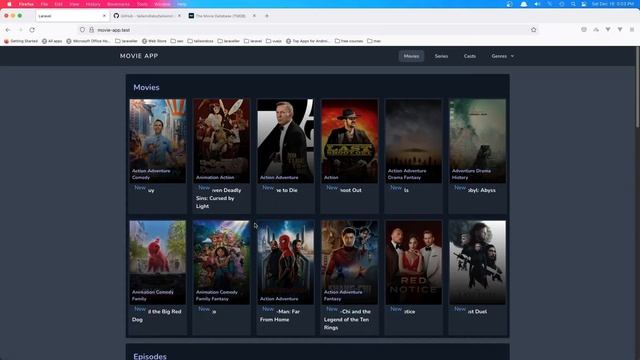Open the Last Shoot Out poster

click(349, 141)
